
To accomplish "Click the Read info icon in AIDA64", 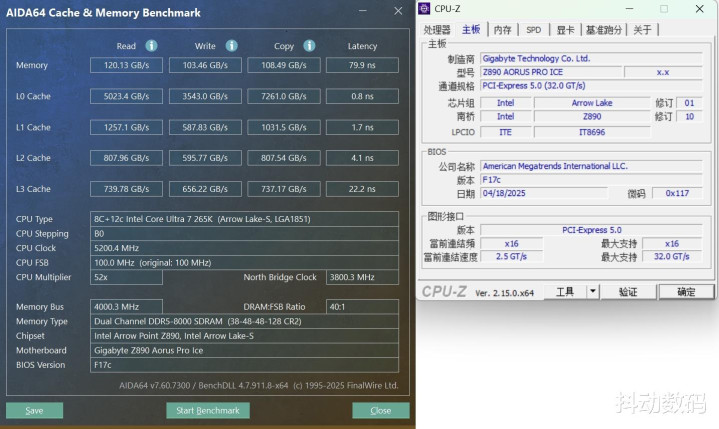I will point(151,46).
